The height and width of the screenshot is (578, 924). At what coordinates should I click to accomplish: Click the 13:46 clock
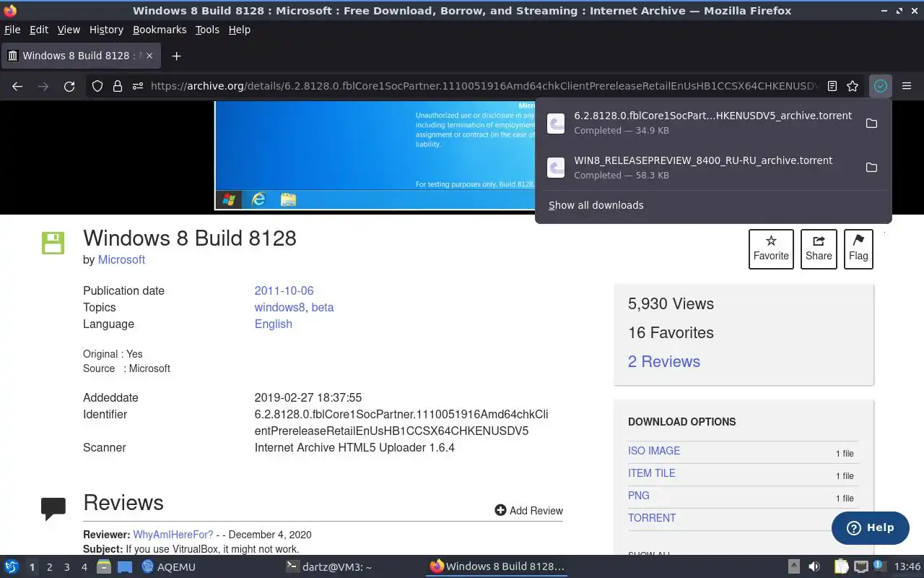tap(907, 566)
